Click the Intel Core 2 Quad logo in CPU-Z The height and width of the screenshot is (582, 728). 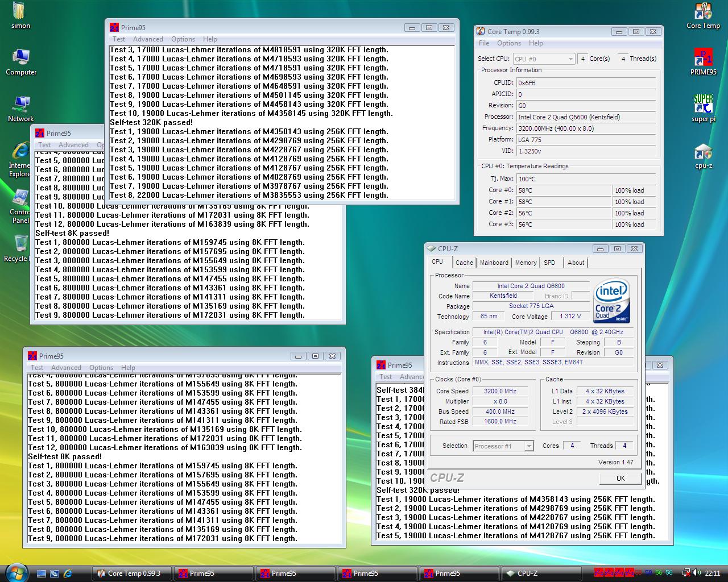pos(612,301)
